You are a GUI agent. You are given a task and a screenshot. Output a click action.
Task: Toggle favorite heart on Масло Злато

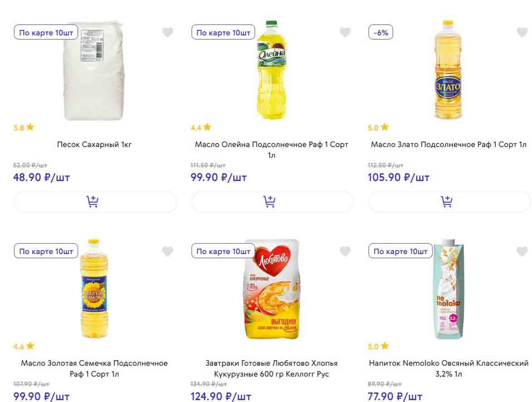click(522, 32)
